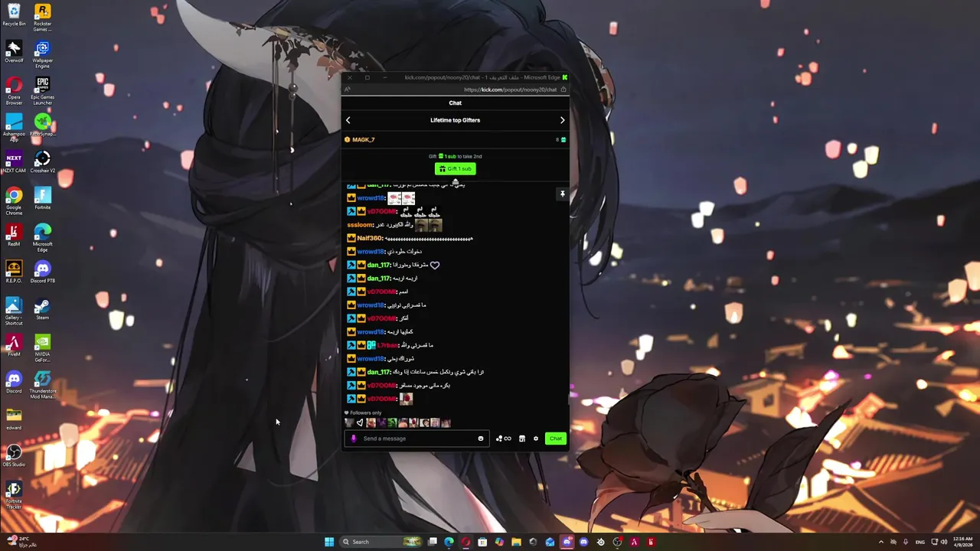The image size is (980, 551).
Task: Open the Kick shop icon
Action: (522, 439)
